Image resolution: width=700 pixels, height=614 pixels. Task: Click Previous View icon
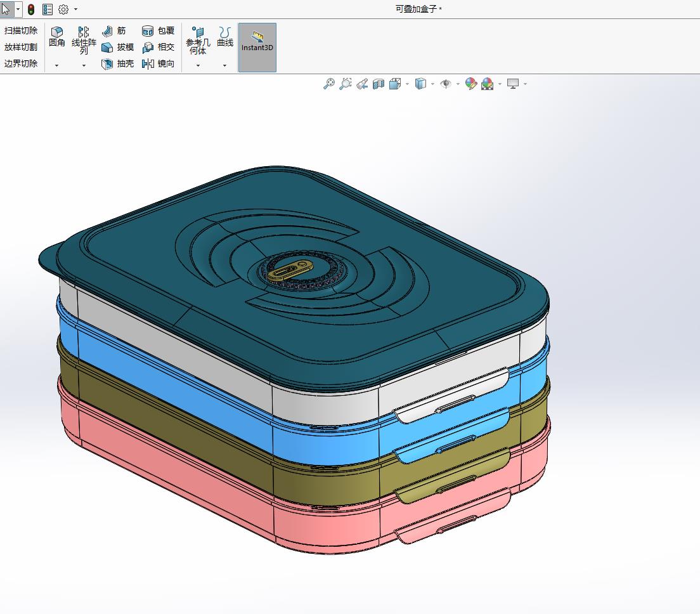362,84
